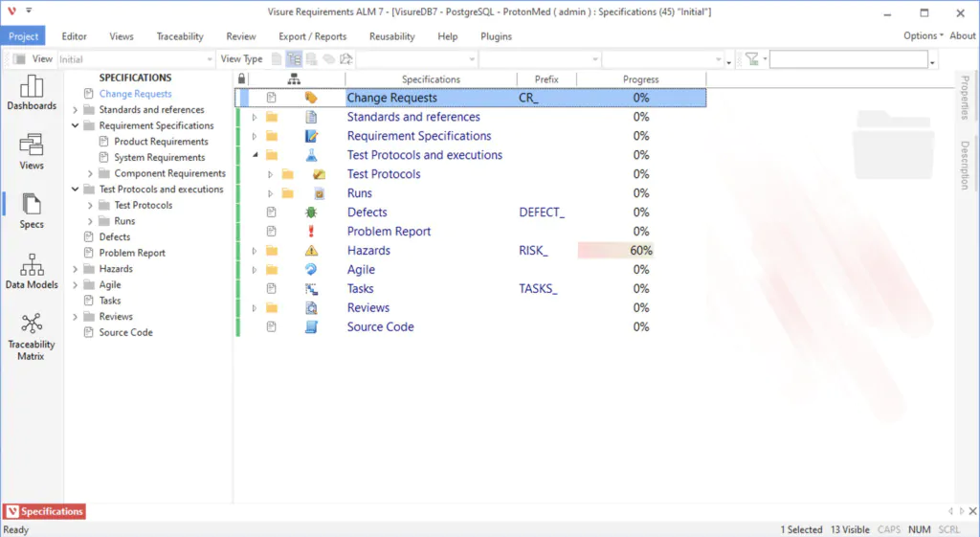
Task: Expand the Reviews row in grid
Action: click(x=255, y=308)
